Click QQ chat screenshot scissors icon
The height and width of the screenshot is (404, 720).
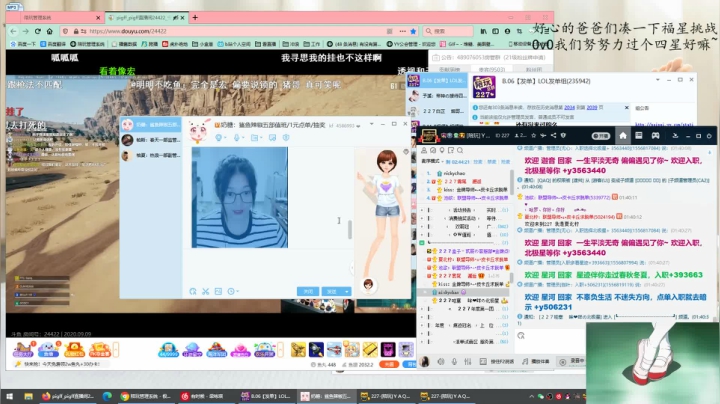(x=206, y=292)
